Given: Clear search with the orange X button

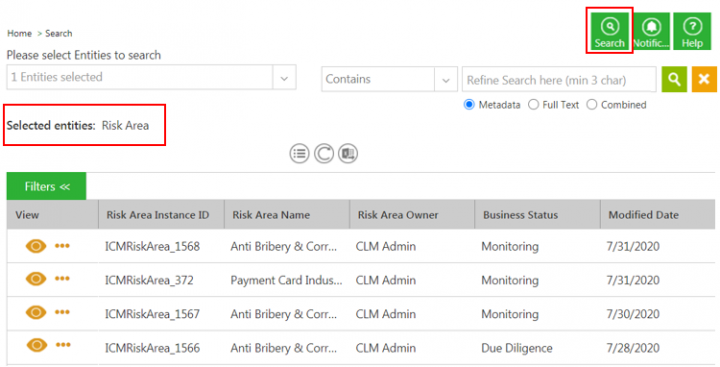Looking at the screenshot, I should tap(704, 79).
